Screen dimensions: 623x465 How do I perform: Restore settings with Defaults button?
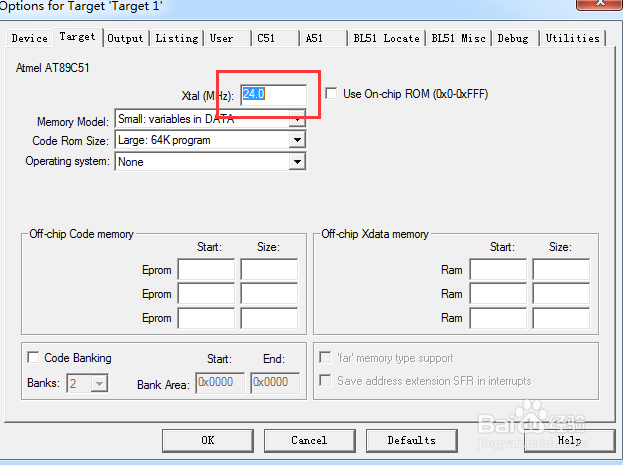coord(412,440)
